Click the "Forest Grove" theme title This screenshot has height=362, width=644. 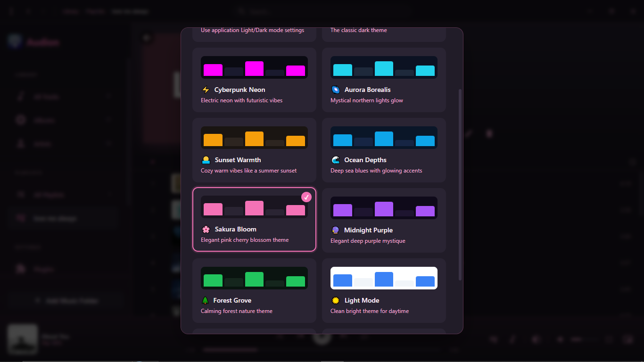(232, 300)
